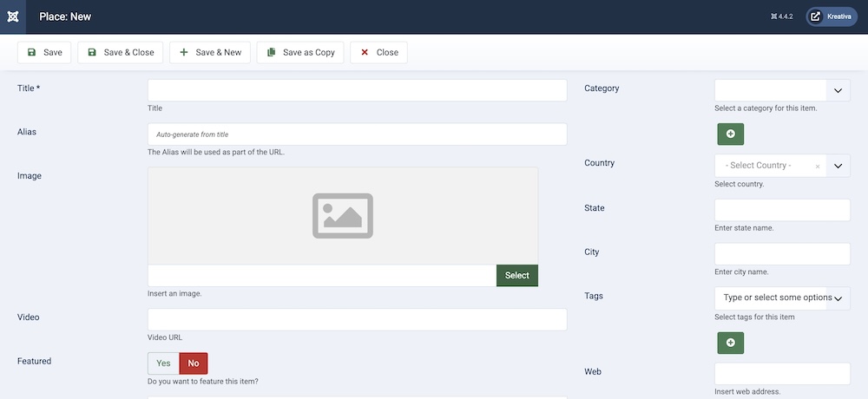Clear the Select Country field with x
The image size is (868, 399).
818,167
